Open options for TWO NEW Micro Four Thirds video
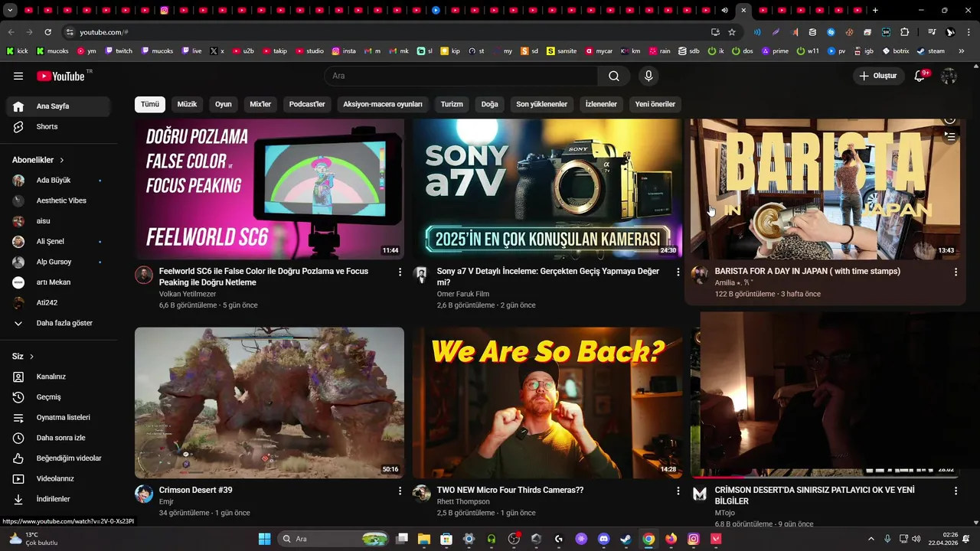 pos(678,491)
